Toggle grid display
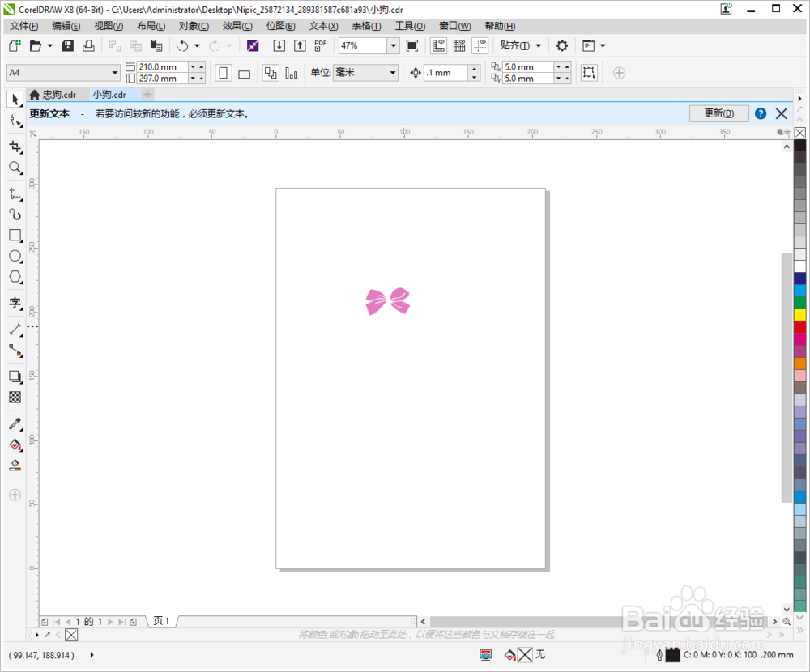 [459, 46]
